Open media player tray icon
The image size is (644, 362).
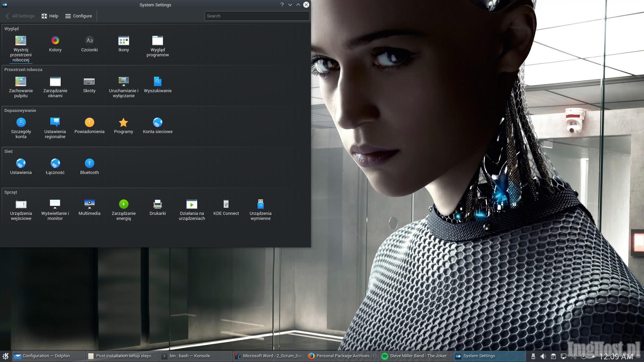[584, 356]
